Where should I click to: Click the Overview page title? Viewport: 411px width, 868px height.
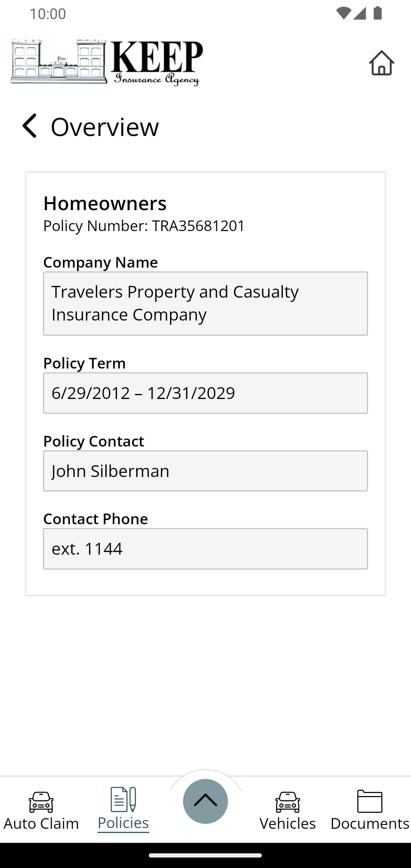105,127
